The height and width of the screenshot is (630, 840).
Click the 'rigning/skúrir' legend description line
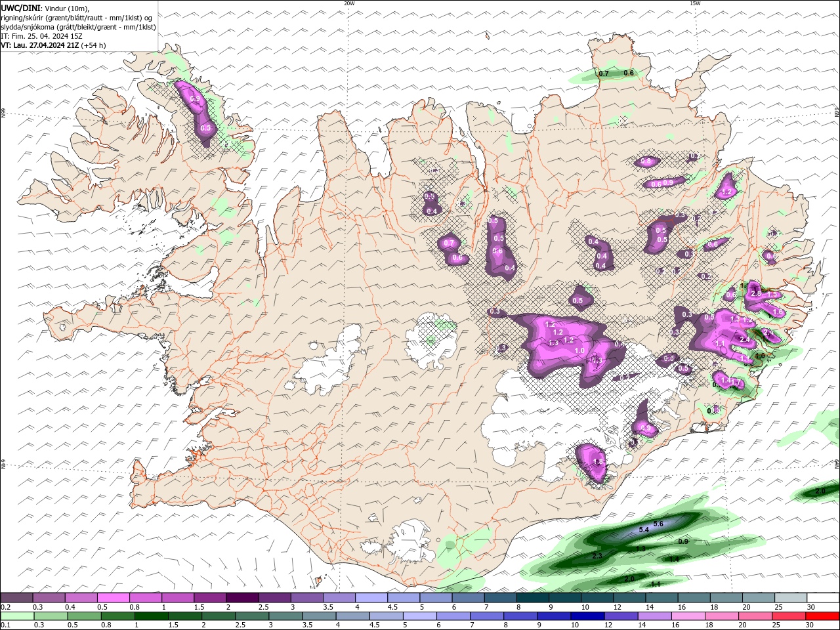pyautogui.click(x=77, y=18)
